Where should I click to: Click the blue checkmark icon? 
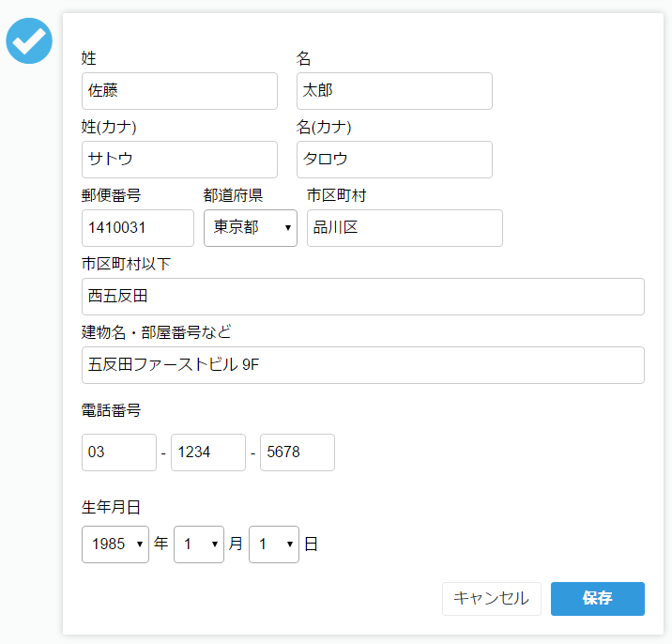click(29, 41)
